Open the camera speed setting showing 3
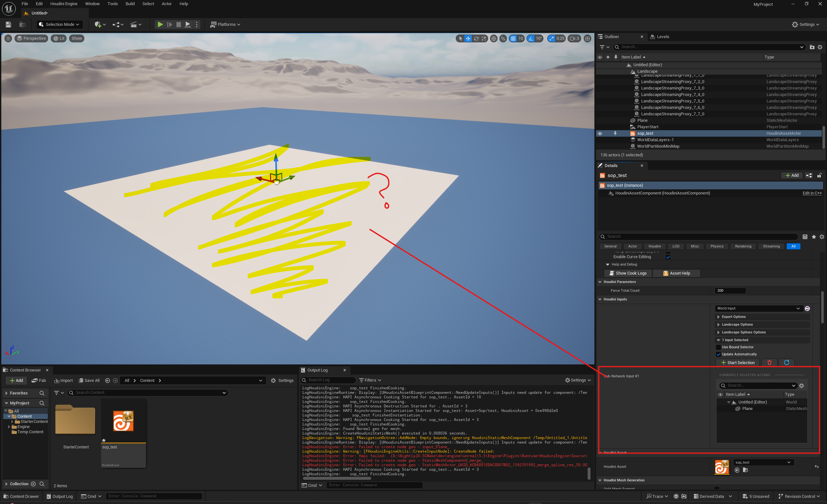 pos(574,38)
